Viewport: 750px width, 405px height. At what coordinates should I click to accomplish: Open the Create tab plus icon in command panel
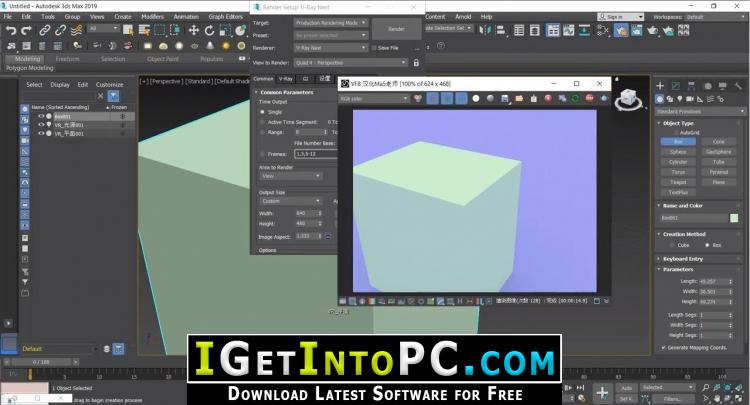pyautogui.click(x=660, y=86)
